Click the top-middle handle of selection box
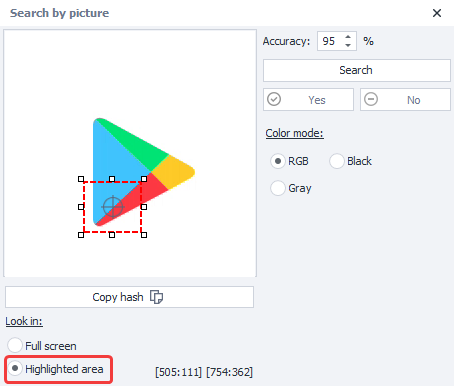Image resolution: width=454 pixels, height=386 pixels. (112, 179)
